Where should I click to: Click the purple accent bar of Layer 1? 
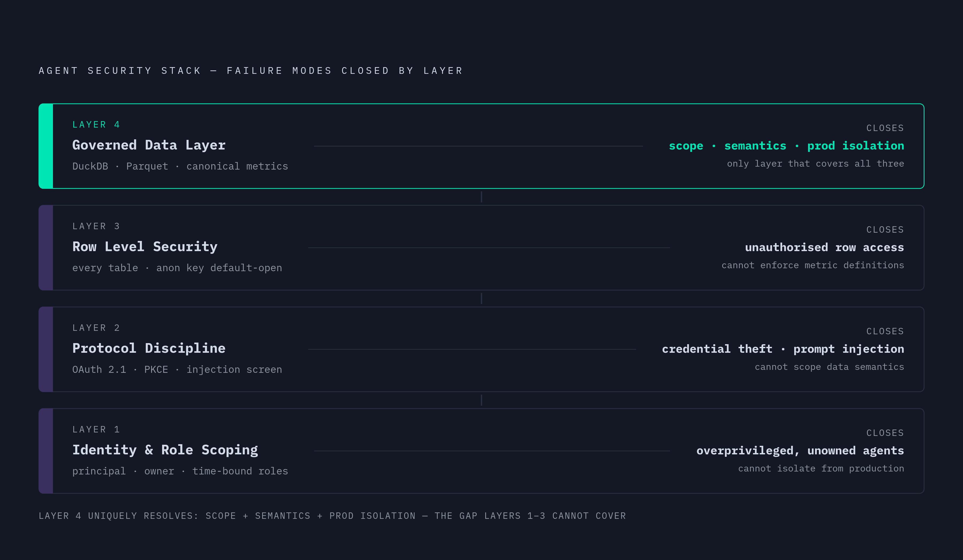pyautogui.click(x=46, y=451)
